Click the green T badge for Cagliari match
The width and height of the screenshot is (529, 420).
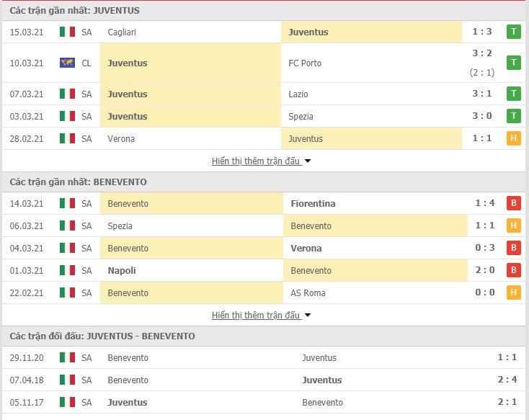coord(513,32)
